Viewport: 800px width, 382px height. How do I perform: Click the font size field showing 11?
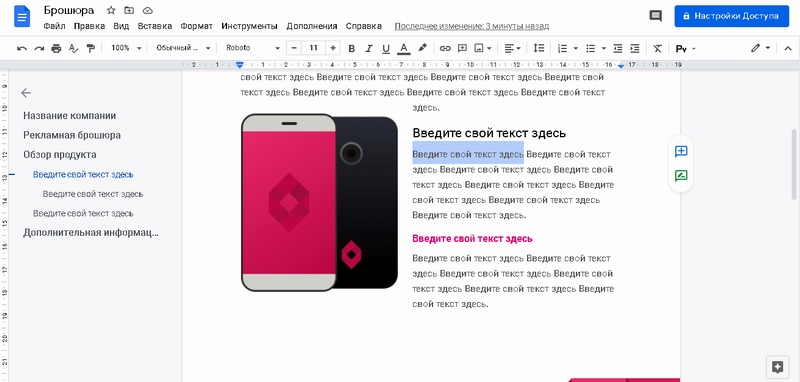click(313, 48)
